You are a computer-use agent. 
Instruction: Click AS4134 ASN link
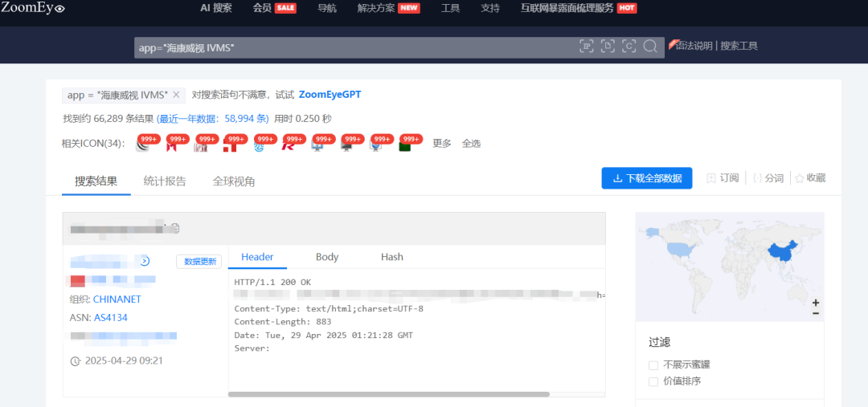[111, 317]
